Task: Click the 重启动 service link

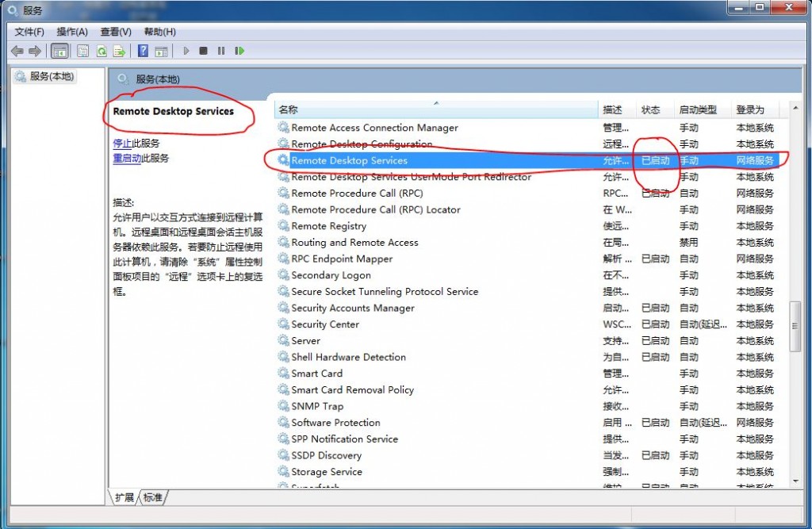Action: [x=127, y=158]
